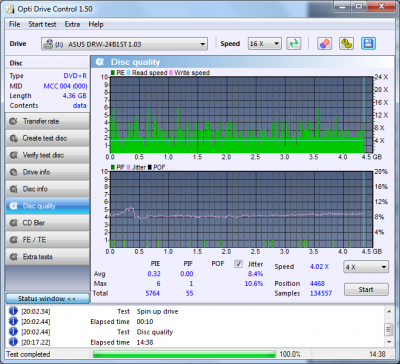400x364 pixels.
Task: Click the Position value 4468
Action: pos(317,284)
